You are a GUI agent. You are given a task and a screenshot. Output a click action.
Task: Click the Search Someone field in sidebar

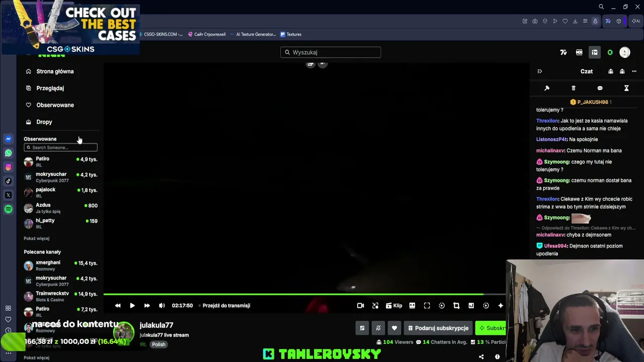tap(60, 147)
